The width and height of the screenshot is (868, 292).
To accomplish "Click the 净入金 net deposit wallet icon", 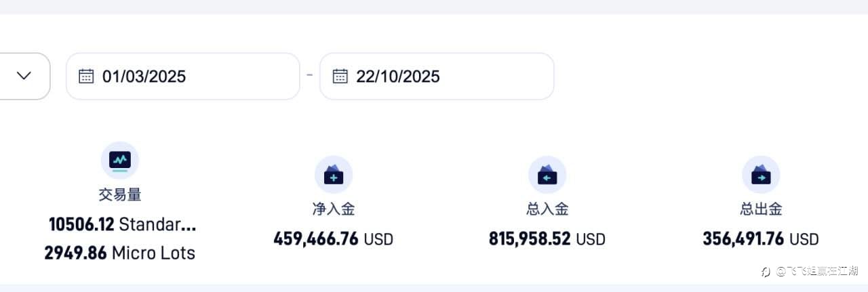I will (x=334, y=175).
